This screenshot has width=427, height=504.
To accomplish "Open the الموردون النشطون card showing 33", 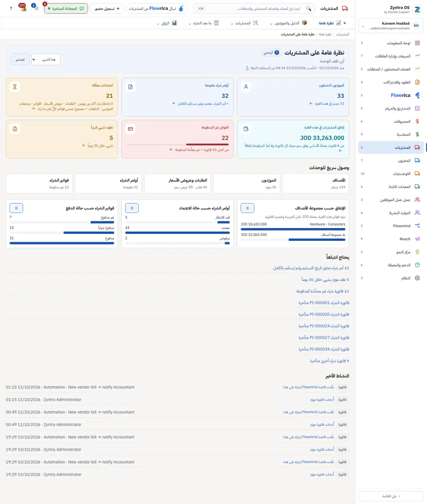I will point(293,97).
